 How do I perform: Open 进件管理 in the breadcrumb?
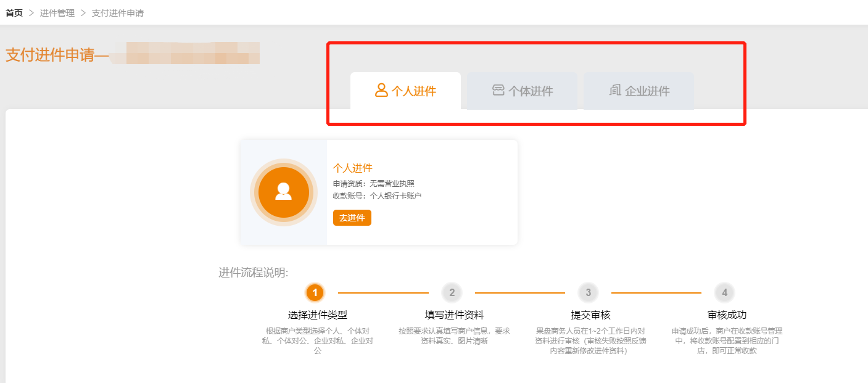click(x=57, y=13)
